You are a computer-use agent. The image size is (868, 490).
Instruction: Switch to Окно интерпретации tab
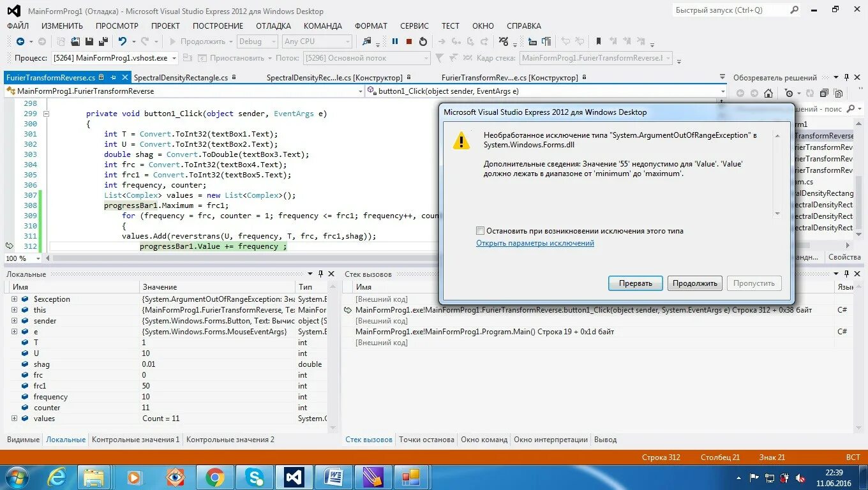click(551, 440)
